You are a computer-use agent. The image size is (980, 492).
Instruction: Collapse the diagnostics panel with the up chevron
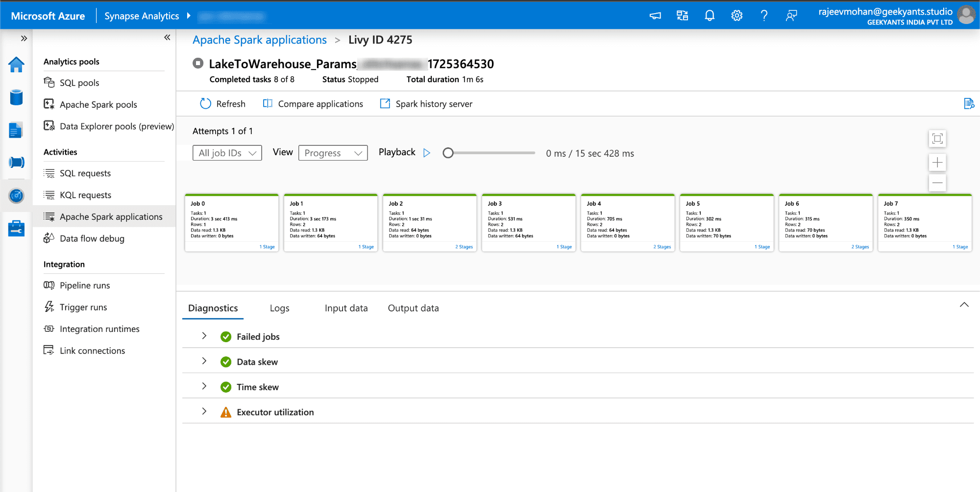[x=964, y=305]
